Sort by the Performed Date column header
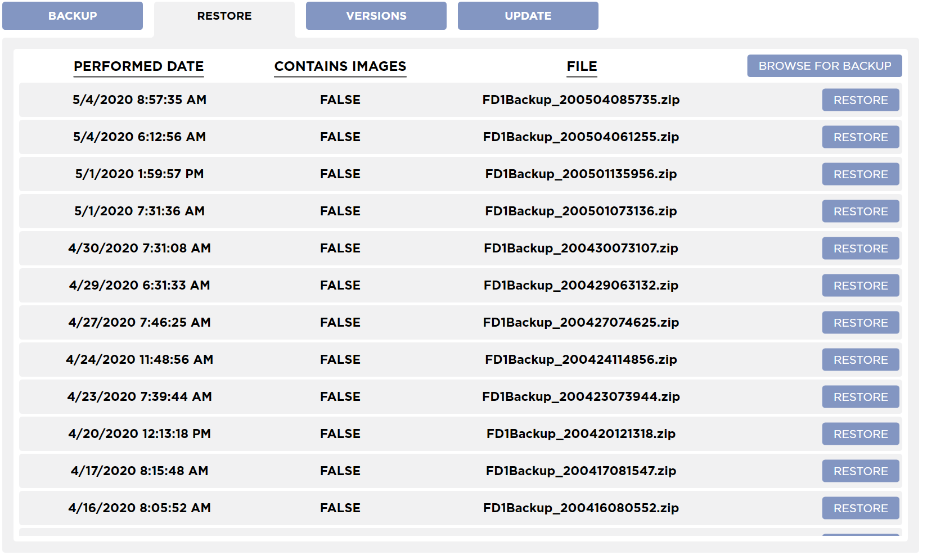The height and width of the screenshot is (560, 927). pyautogui.click(x=139, y=66)
